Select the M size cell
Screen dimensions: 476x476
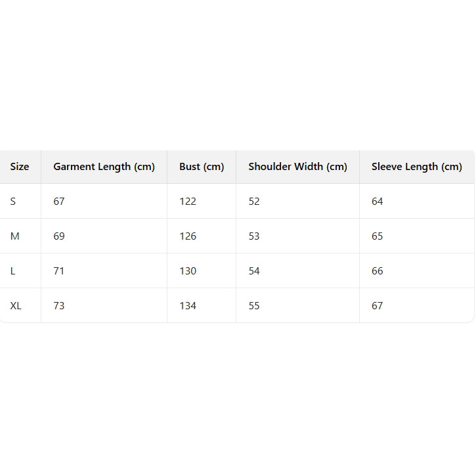[14, 236]
